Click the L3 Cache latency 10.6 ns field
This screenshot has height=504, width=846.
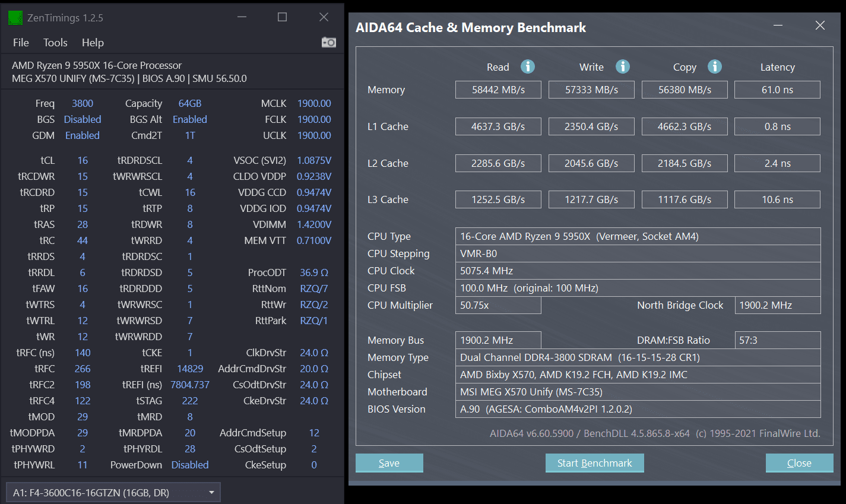pyautogui.click(x=778, y=199)
